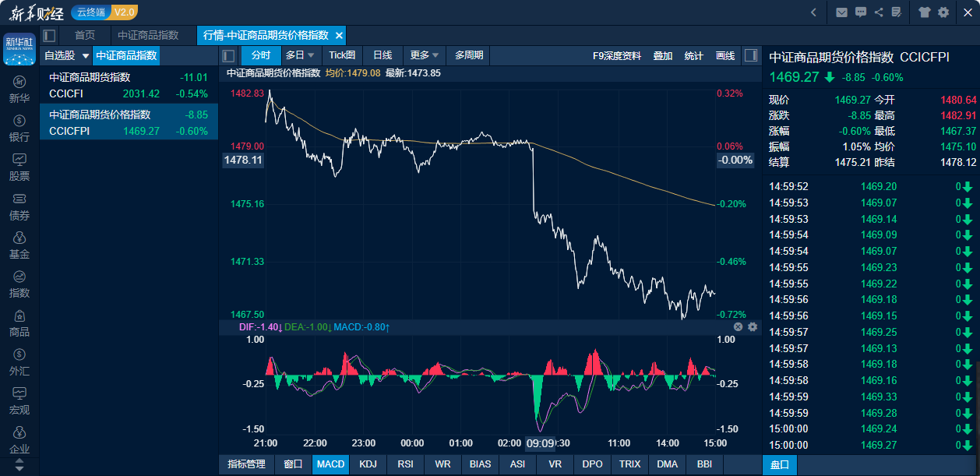
Task: Open the 股票 (stocks) sidebar icon
Action: pos(19,167)
